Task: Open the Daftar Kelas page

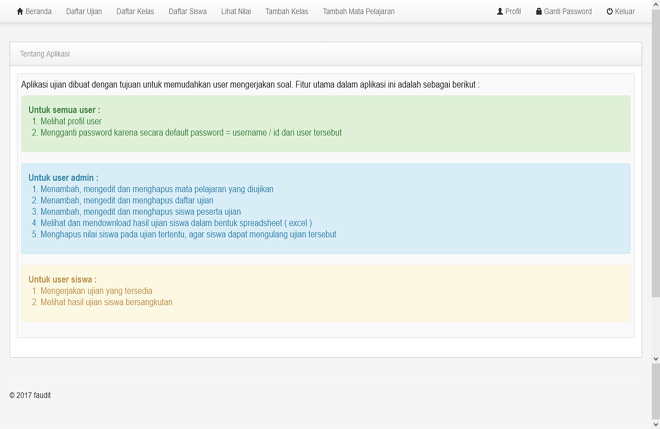Action: [135, 11]
